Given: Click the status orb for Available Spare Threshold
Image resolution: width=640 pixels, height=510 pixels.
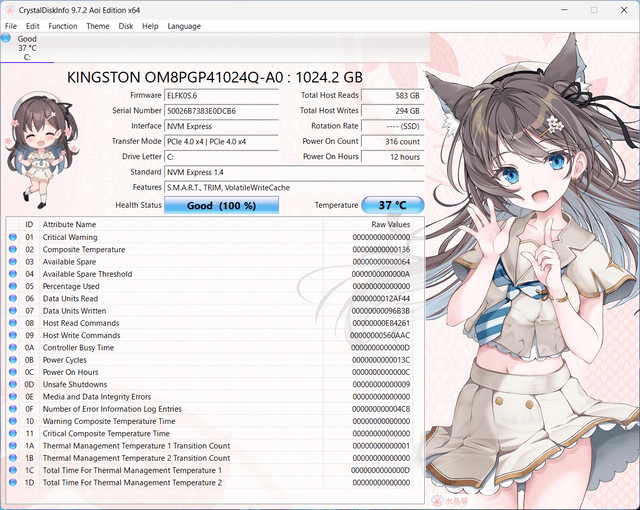Looking at the screenshot, I should (13, 274).
